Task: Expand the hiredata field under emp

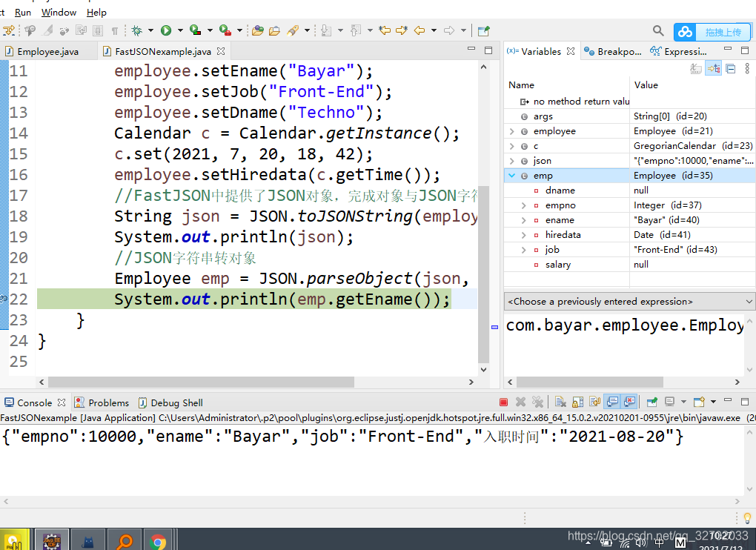Action: [x=523, y=235]
